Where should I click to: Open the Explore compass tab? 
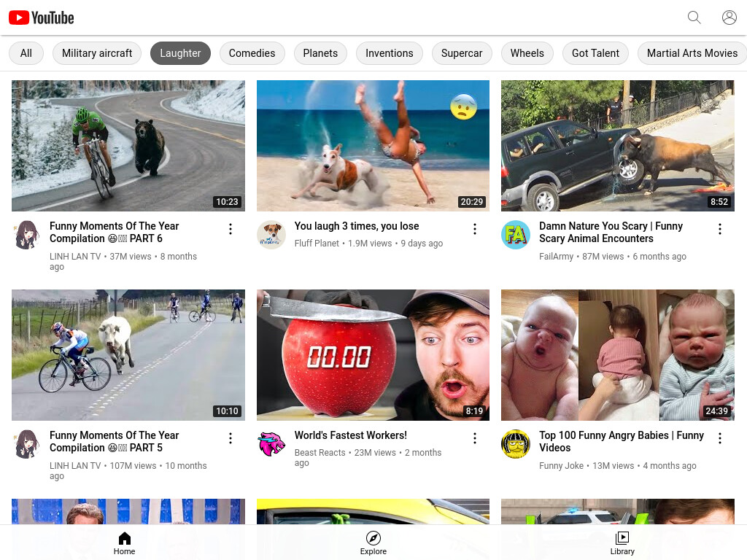(373, 544)
